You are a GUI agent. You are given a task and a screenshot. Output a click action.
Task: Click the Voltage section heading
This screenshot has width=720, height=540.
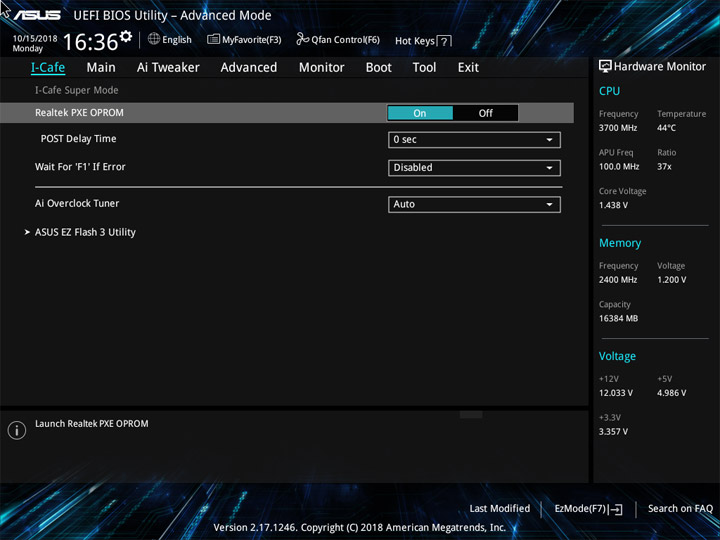[x=617, y=356]
